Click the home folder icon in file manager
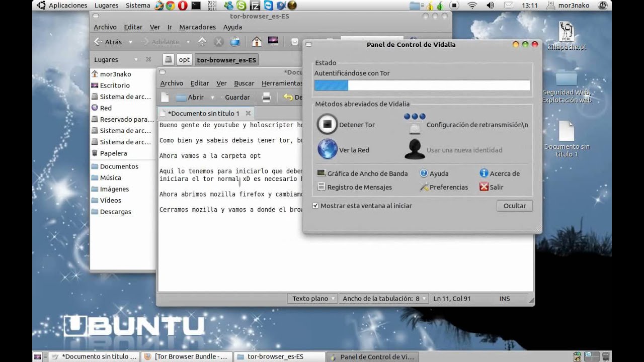This screenshot has width=644, height=362. pyautogui.click(x=257, y=42)
